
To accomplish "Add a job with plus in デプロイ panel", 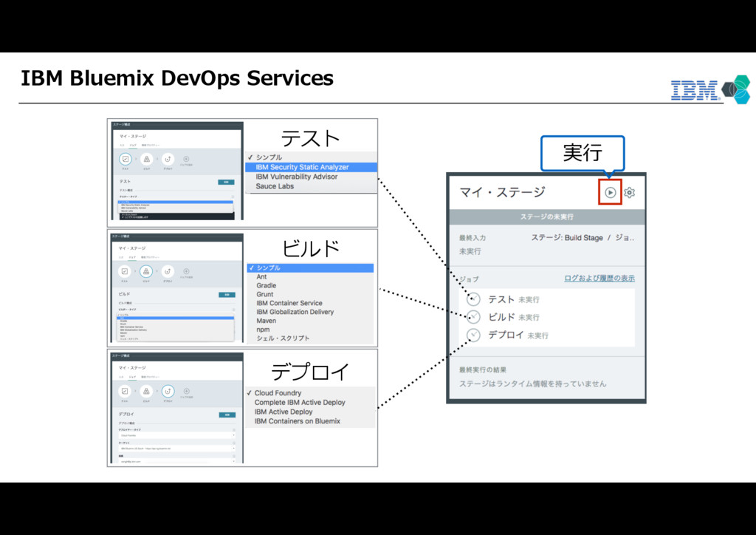I will (186, 391).
